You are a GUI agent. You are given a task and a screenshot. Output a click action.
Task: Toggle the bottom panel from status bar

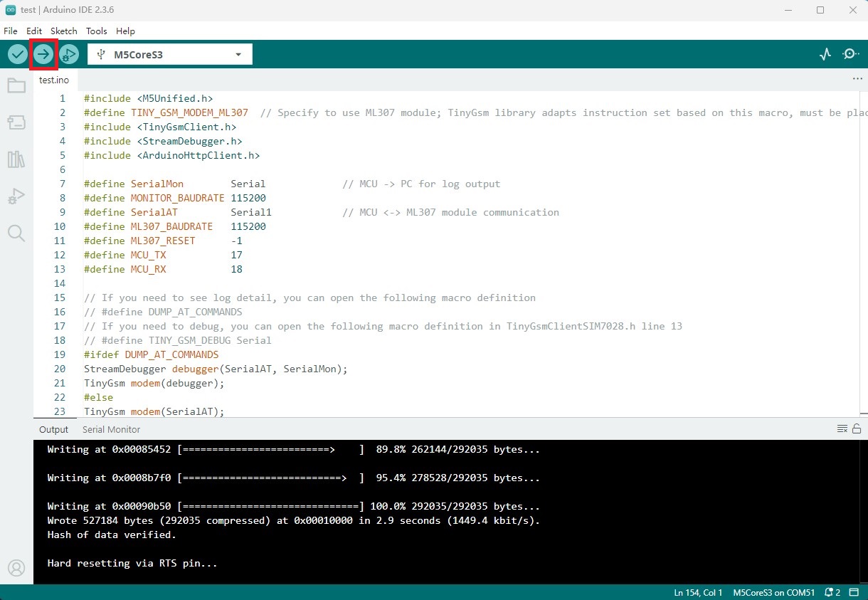point(854,592)
